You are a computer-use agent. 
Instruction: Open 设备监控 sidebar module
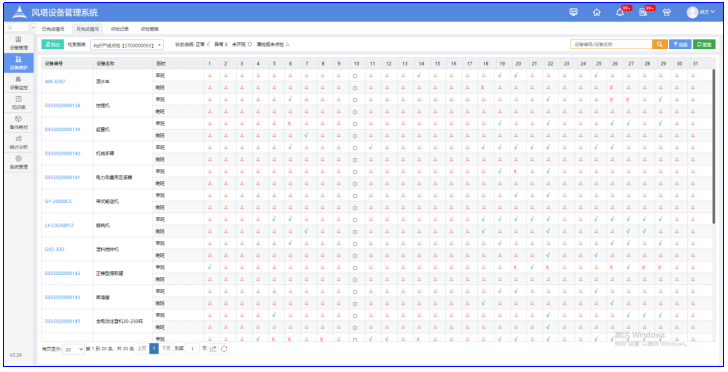19,83
